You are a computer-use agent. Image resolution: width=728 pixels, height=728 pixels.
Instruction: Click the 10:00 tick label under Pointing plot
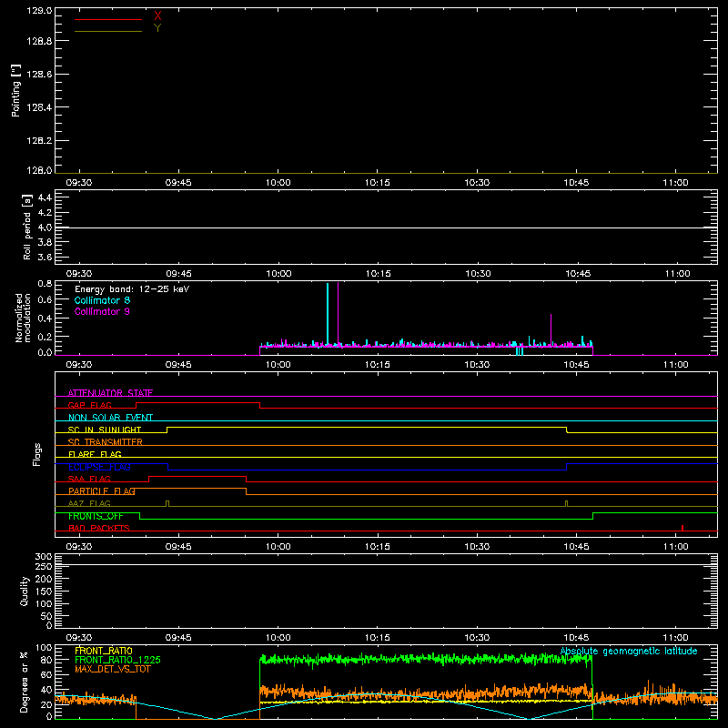(278, 183)
